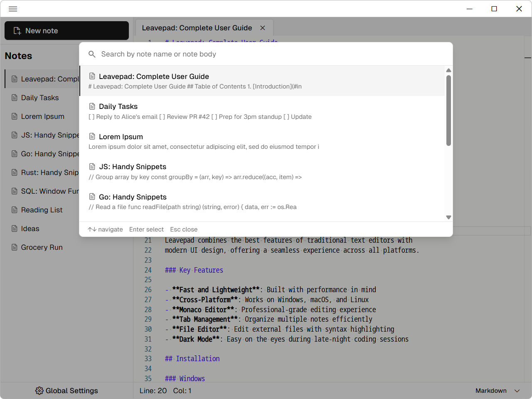Screen dimensions: 532x399
Task: Click the search results scroll down arrow
Action: pyautogui.click(x=448, y=217)
